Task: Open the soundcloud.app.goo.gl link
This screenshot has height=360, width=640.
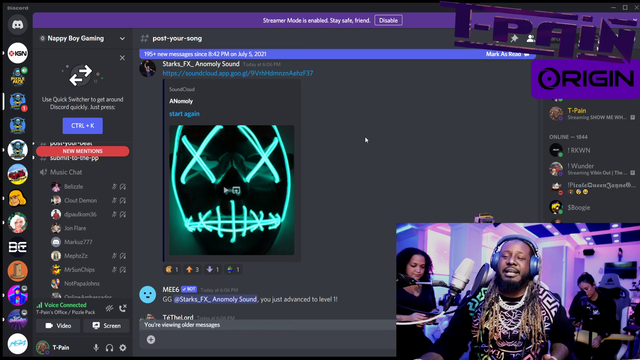Action: click(238, 73)
